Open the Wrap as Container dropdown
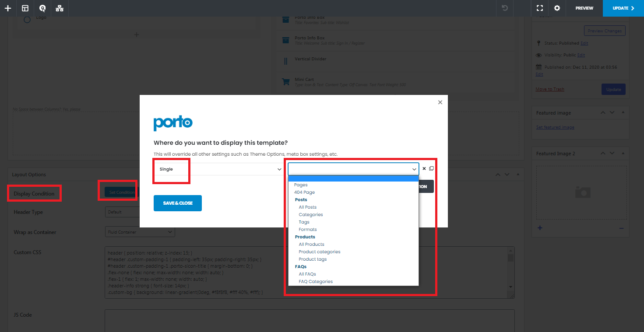 [x=140, y=232]
